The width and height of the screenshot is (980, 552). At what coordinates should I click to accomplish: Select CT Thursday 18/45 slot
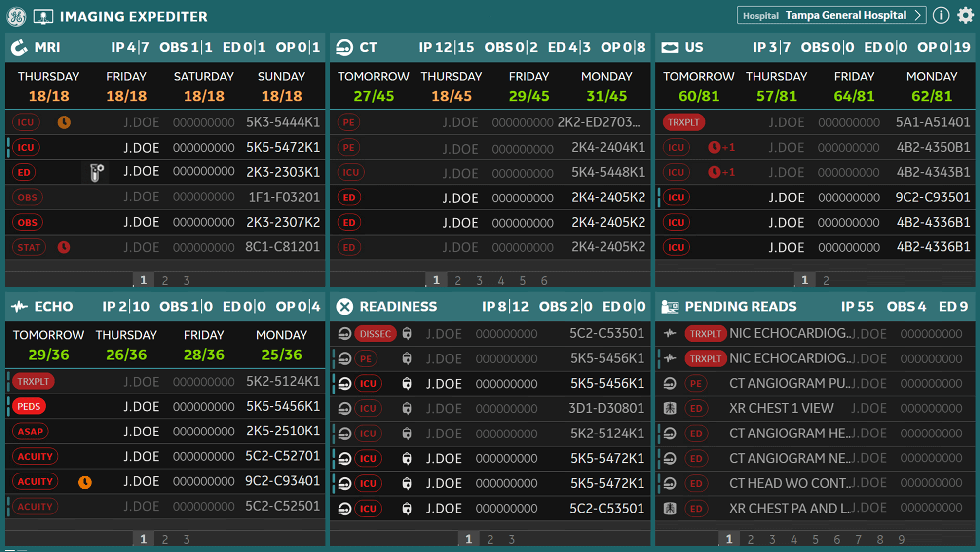click(x=451, y=86)
